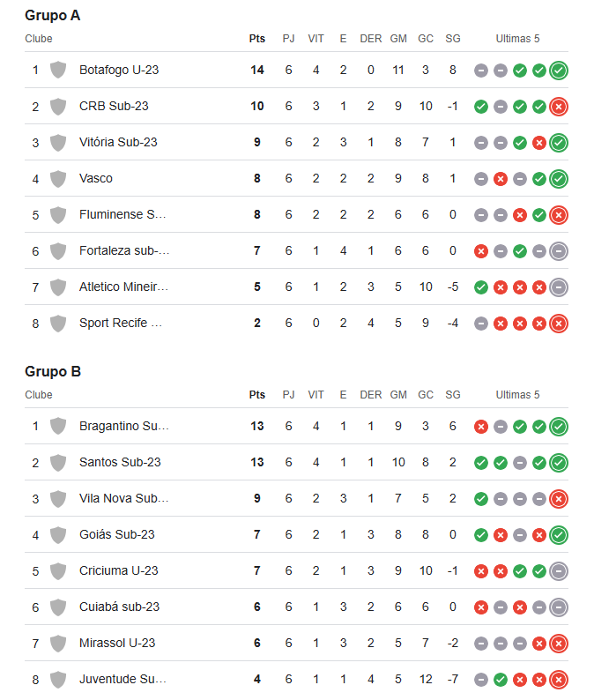Viewport: 594px width, 700px height.
Task: Click CRB Sub-23 latest loss icon
Action: (559, 107)
